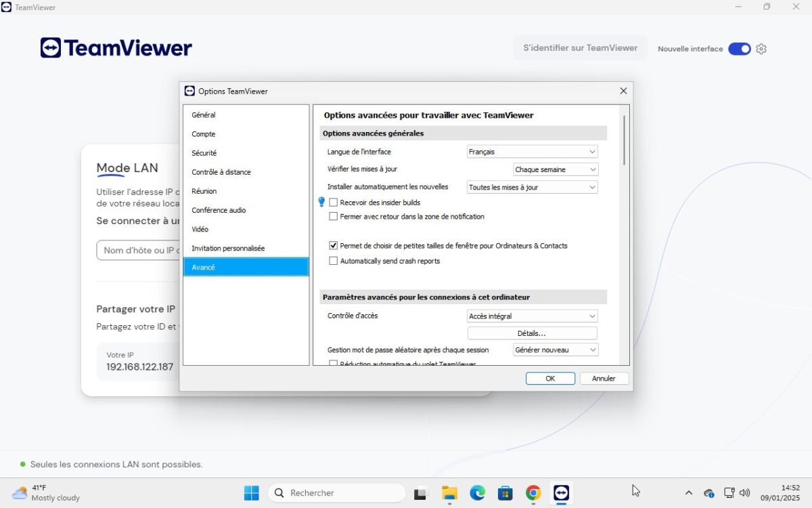Open Microsoft Edge from the taskbar
812x508 pixels.
478,492
